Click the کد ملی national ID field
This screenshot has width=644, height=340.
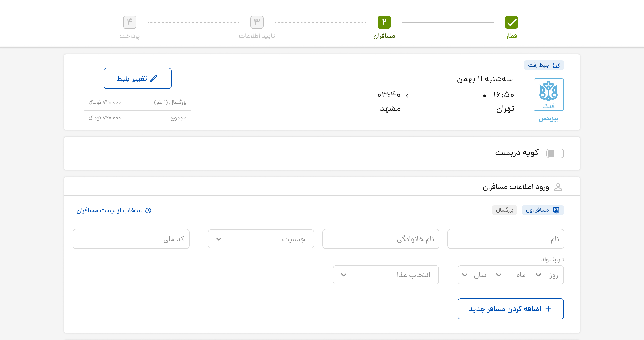click(131, 239)
